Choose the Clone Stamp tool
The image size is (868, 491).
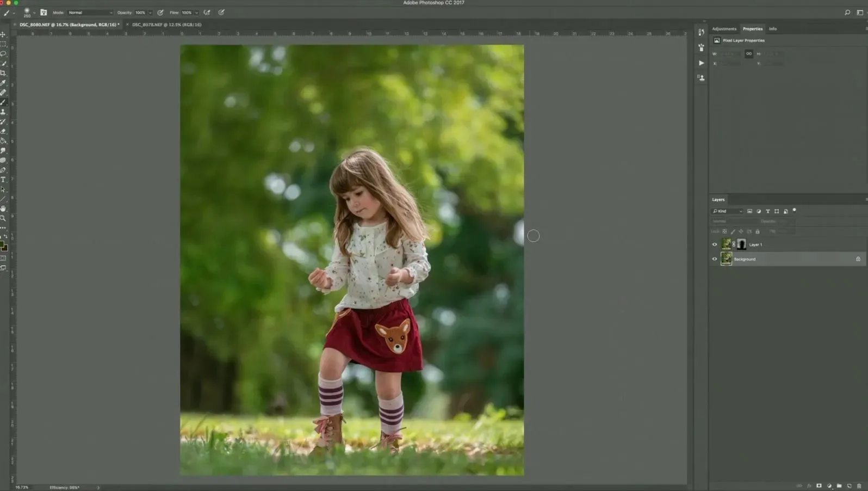tap(3, 112)
